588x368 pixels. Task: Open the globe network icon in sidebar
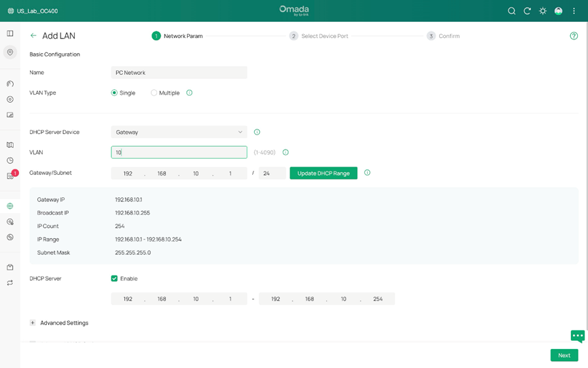(x=10, y=206)
